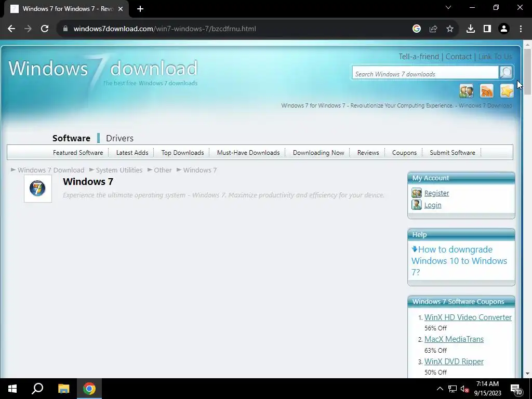Open the orange RSS feed icon

(x=486, y=91)
